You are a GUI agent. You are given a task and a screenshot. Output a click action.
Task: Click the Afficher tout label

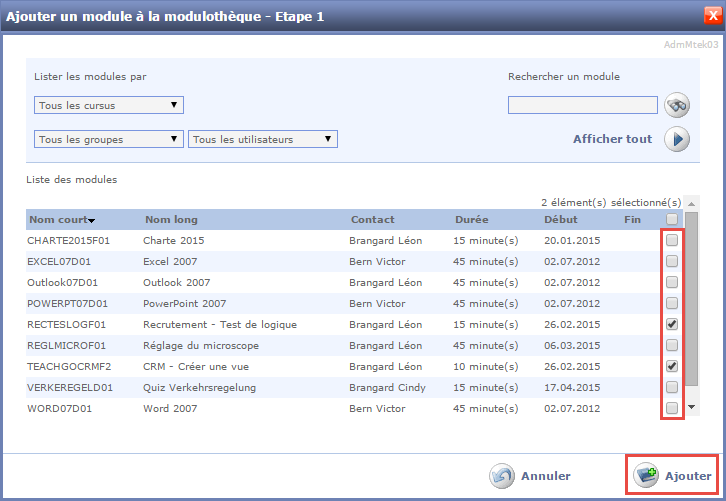[x=612, y=139]
